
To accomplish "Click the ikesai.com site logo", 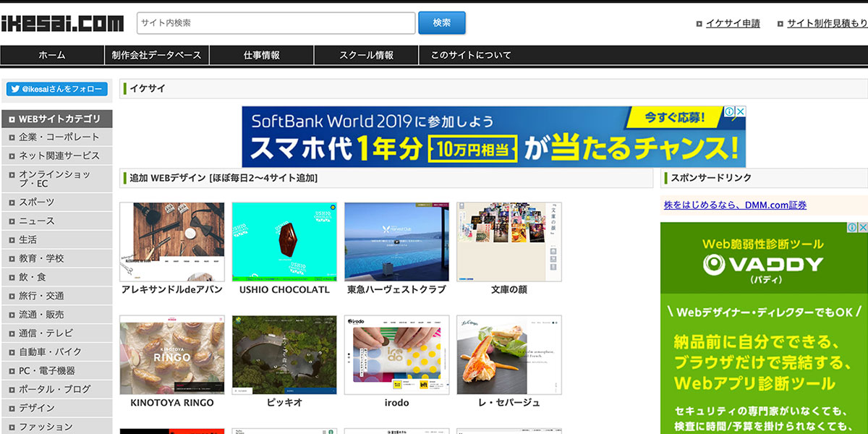I will (x=62, y=23).
